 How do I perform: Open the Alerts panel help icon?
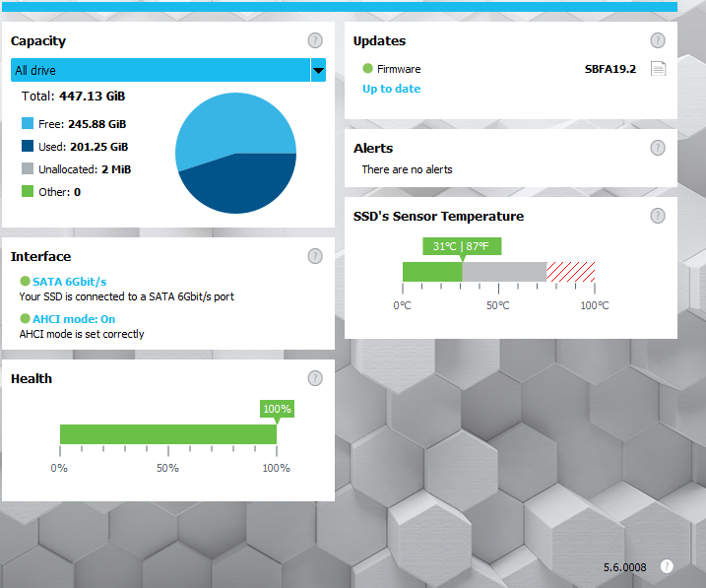pos(658,148)
